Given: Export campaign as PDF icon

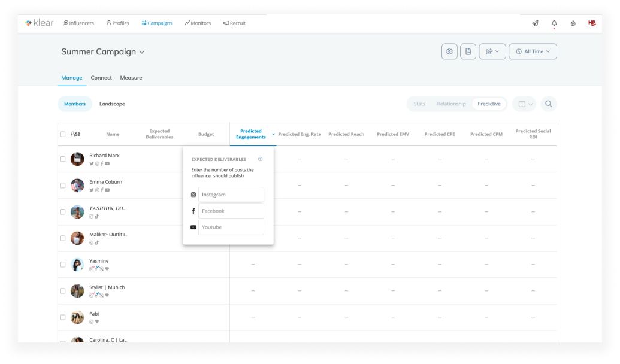Looking at the screenshot, I should (468, 51).
